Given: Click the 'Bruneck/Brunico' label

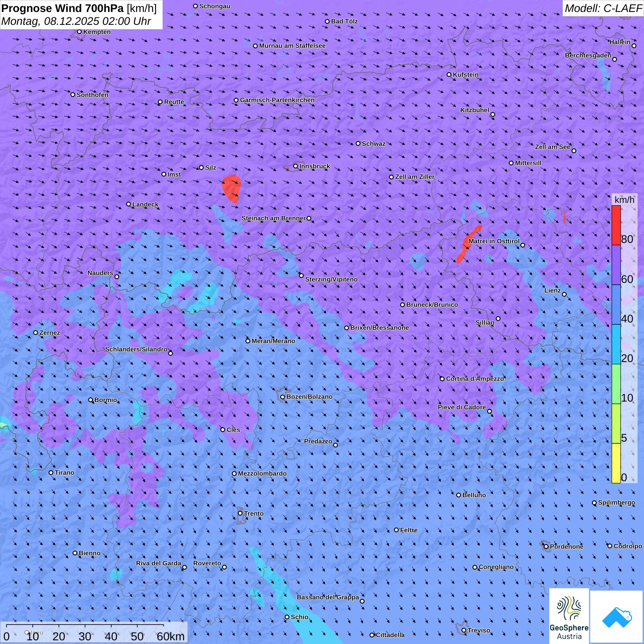Looking at the screenshot, I should point(432,305).
